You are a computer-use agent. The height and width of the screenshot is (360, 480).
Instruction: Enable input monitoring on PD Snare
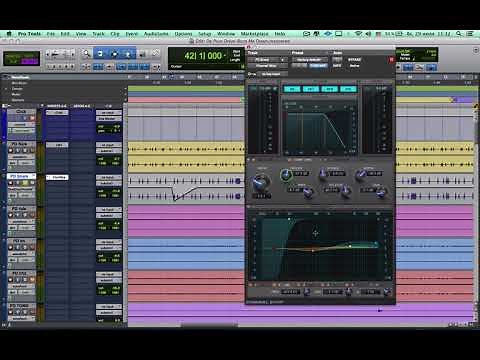coord(18,183)
